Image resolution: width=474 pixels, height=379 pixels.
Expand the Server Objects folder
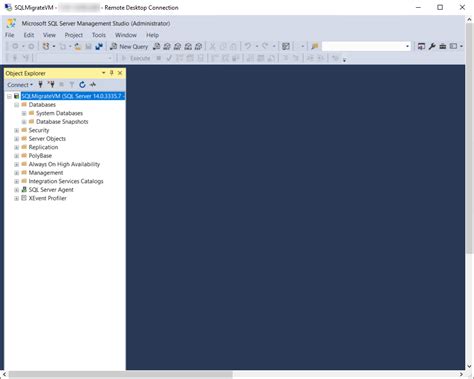[16, 139]
